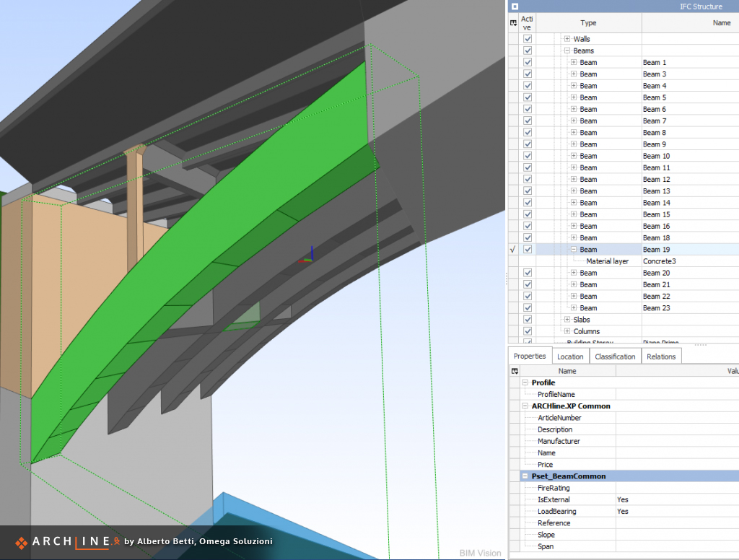Screen dimensions: 739x560
Task: Open the Classification tab
Action: tap(615, 356)
